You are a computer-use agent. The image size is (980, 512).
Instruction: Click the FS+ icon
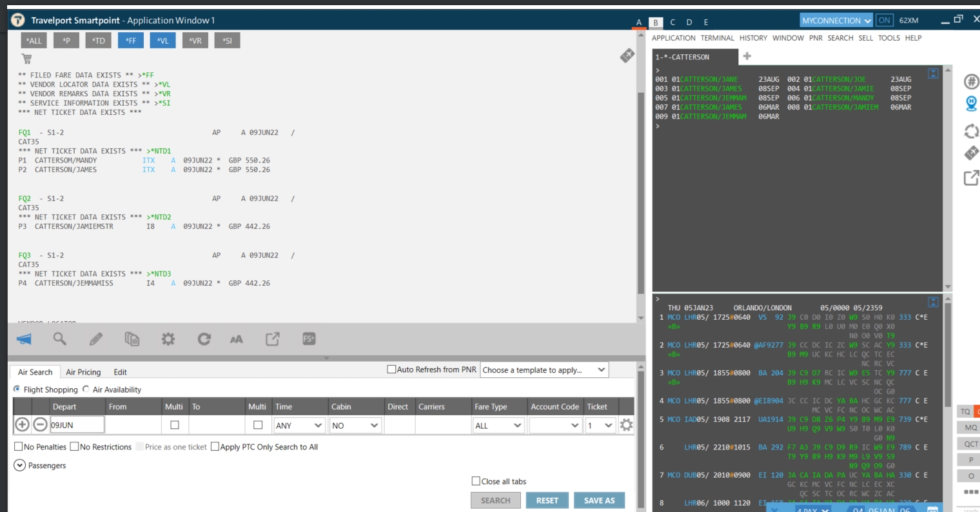309,339
